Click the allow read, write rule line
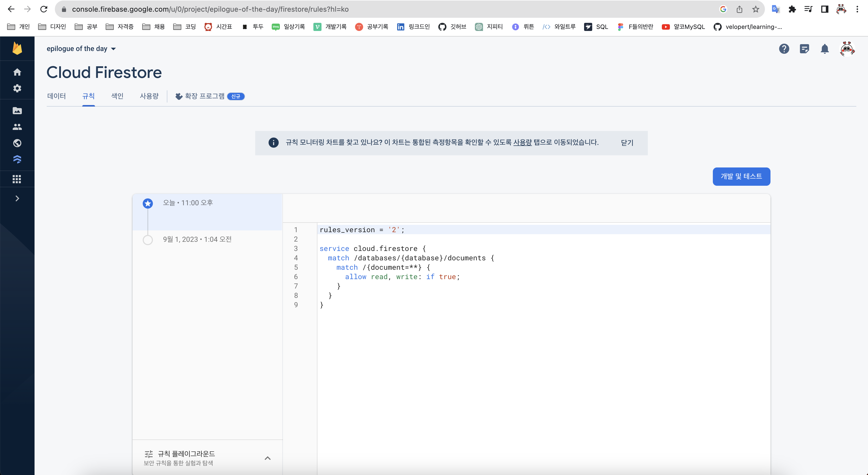The image size is (868, 475). tap(402, 277)
